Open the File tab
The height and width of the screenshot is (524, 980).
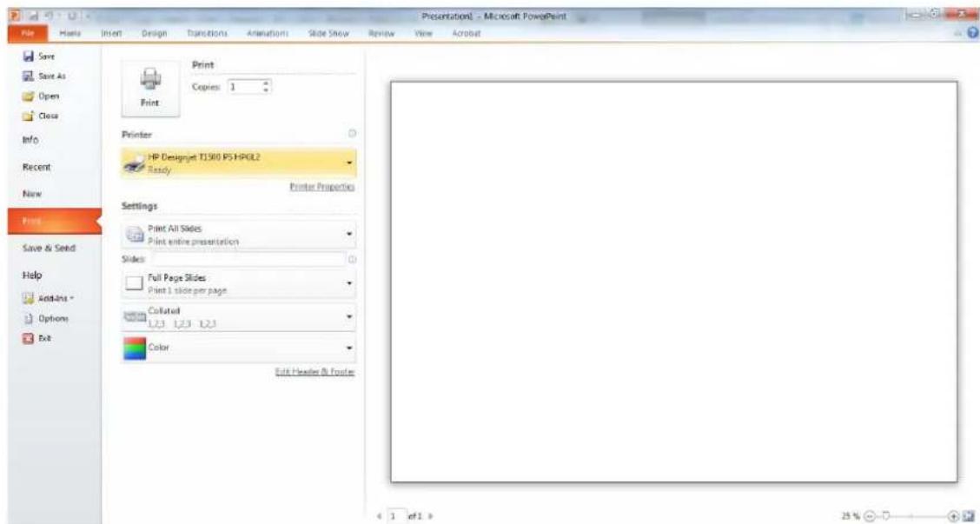[28, 33]
